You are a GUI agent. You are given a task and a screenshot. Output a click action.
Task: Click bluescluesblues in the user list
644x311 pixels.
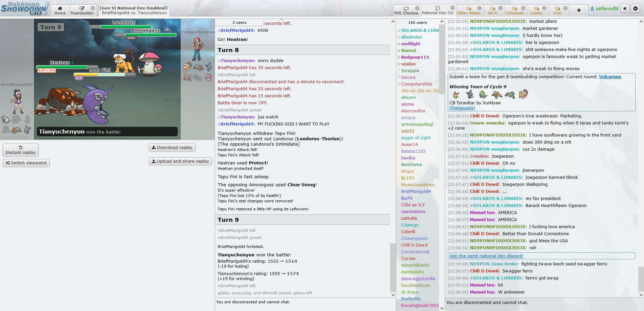coord(418,185)
